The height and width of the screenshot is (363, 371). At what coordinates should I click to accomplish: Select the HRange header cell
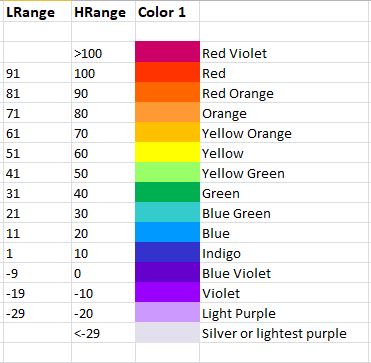[103, 12]
